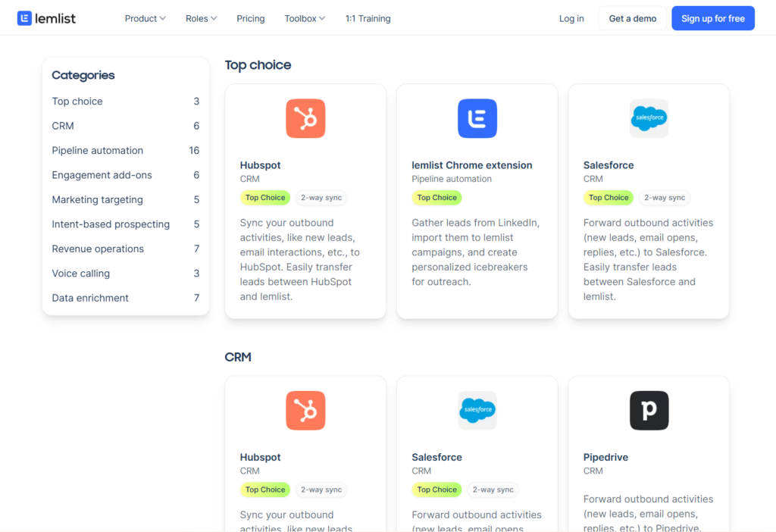Open the Log in page
776x532 pixels.
[571, 18]
